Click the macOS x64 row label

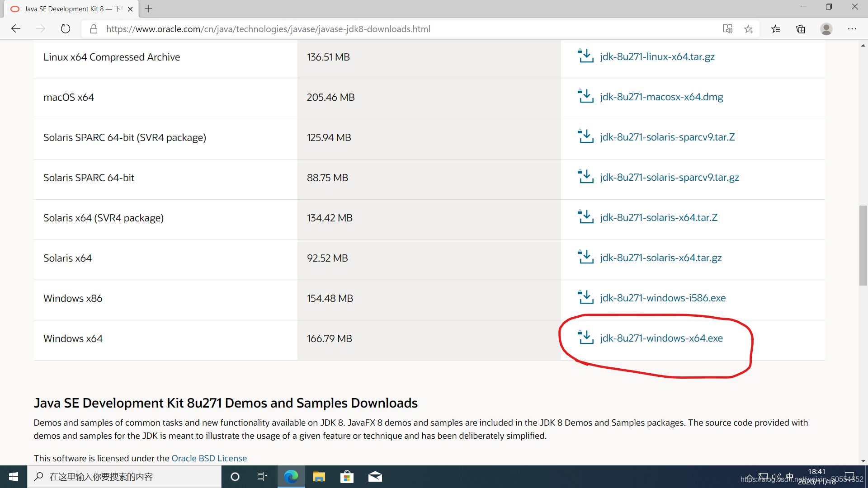pos(69,97)
